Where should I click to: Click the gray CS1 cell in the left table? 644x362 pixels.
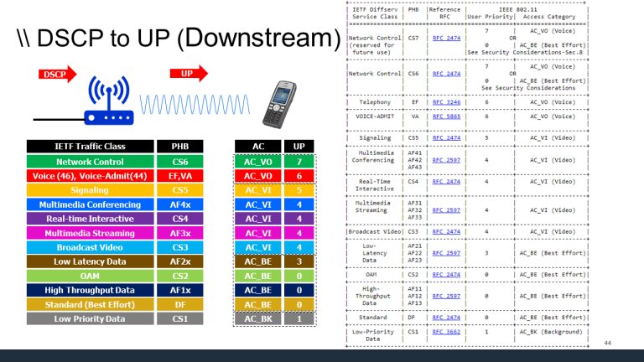pyautogui.click(x=180, y=318)
